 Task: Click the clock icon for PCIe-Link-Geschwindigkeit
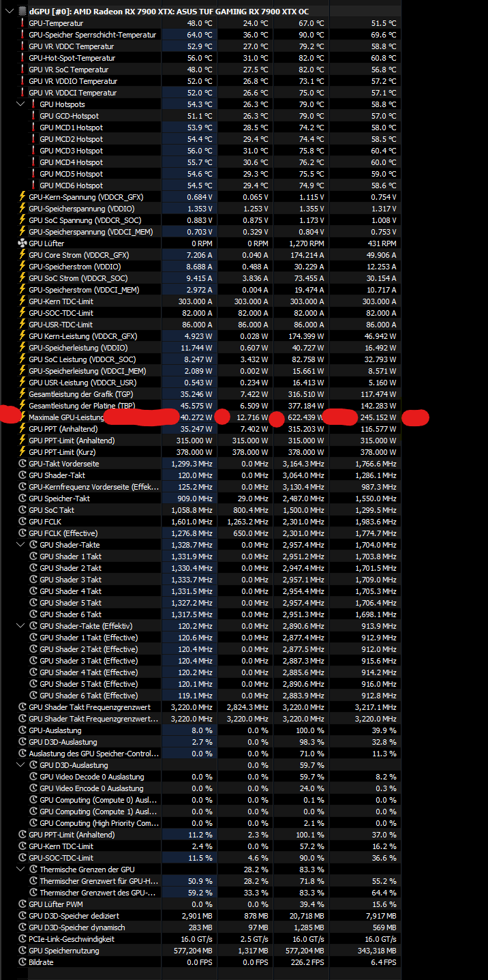coord(22,939)
